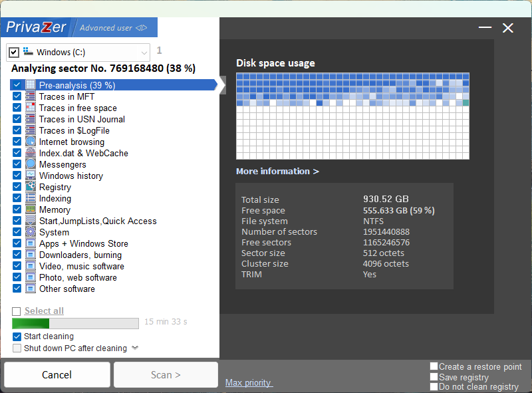Click the teal block in disk map
This screenshot has width=532, height=393.
(x=466, y=103)
